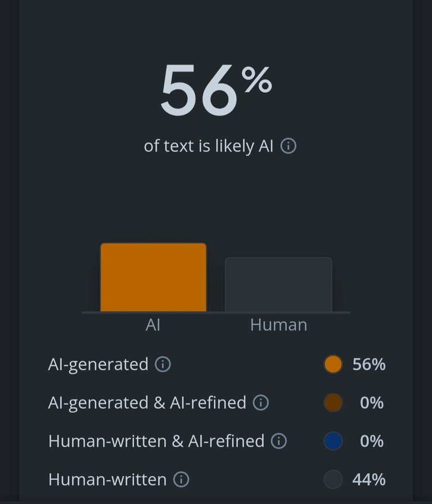This screenshot has width=432, height=504.
Task: View info tooltip icon for Human-written
Action: click(181, 479)
